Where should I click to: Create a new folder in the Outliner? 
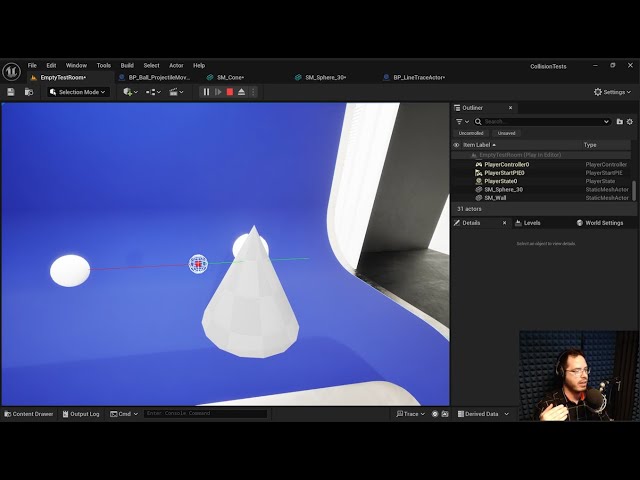(620, 122)
